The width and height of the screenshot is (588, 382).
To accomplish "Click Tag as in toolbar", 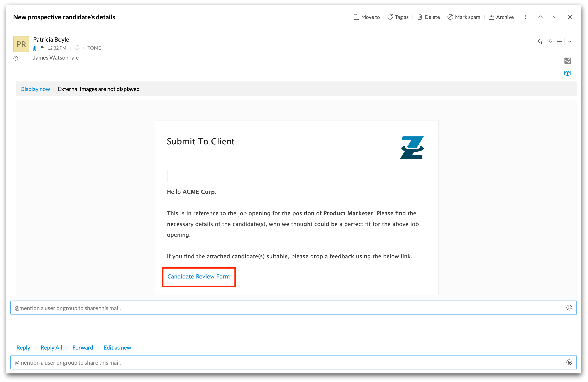I will 398,17.
